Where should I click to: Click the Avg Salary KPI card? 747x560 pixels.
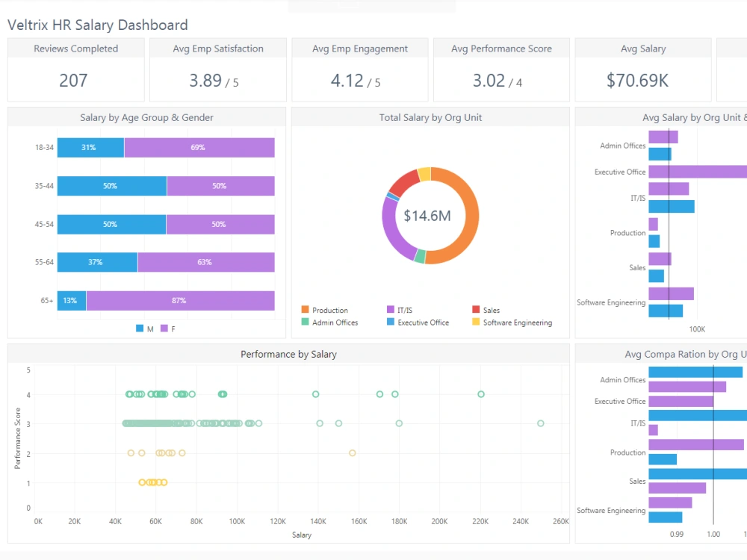[643, 69]
